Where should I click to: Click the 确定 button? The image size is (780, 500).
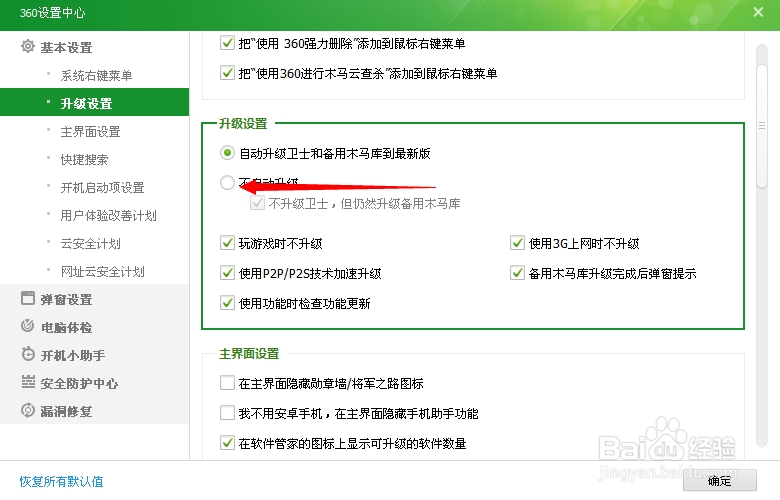click(719, 480)
